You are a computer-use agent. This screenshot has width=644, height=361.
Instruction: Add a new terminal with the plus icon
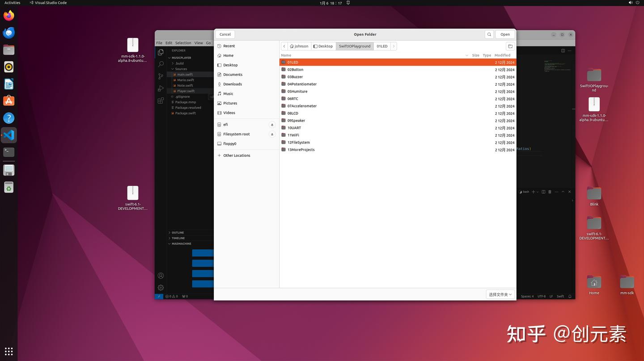[533, 192]
